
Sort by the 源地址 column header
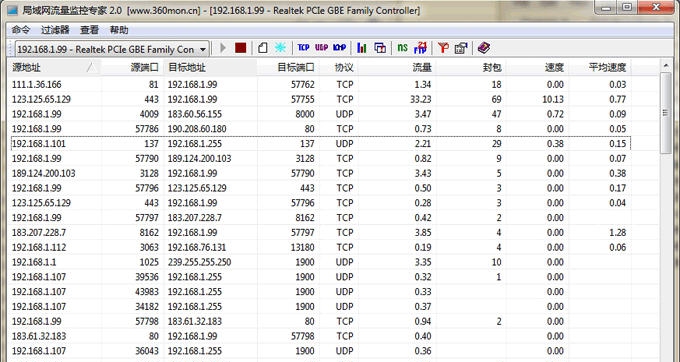[55, 68]
